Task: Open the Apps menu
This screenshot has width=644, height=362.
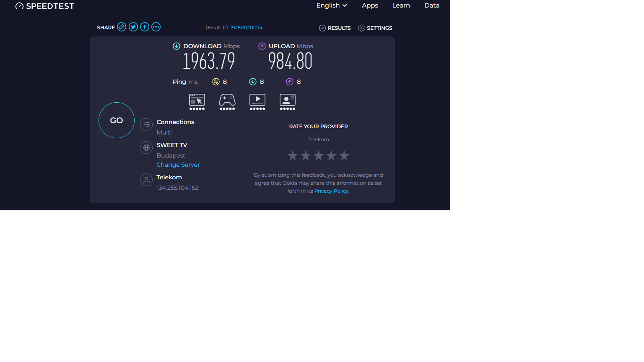Action: [370, 5]
